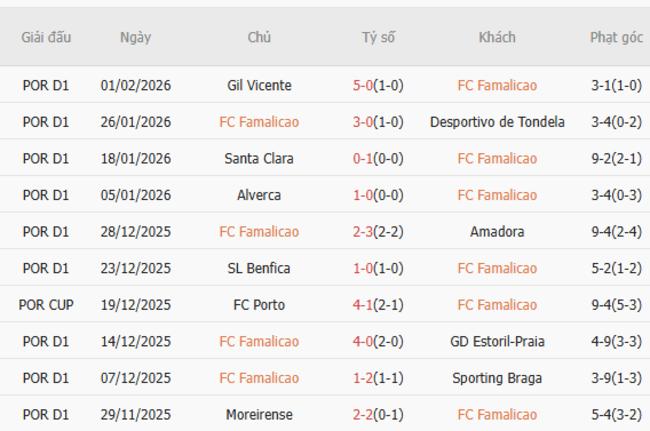Screen dimensions: 650x431
Task: Click the Gil Vicente home team link
Action: [259, 85]
